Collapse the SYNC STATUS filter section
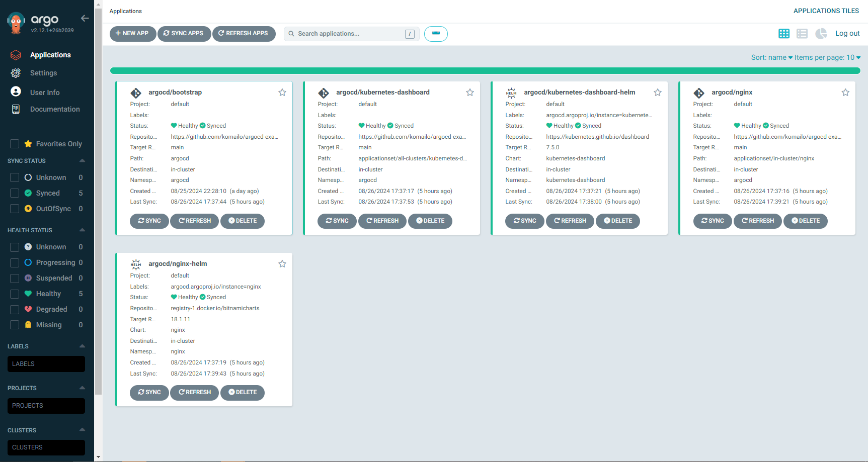Image resolution: width=868 pixels, height=462 pixels. (x=82, y=161)
